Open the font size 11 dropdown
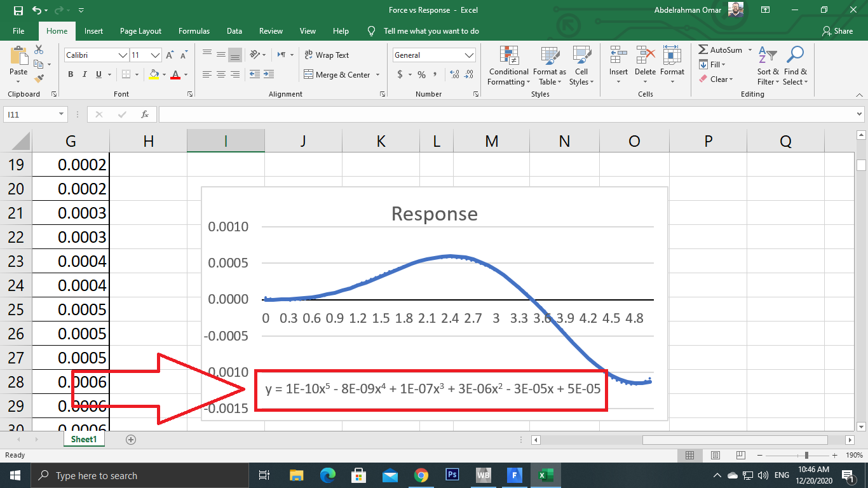 155,55
